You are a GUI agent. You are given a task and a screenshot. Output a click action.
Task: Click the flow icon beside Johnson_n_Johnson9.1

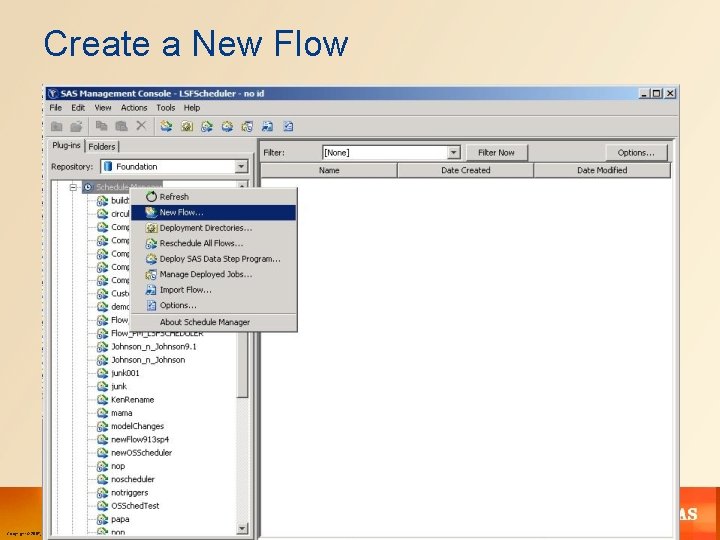(102, 346)
